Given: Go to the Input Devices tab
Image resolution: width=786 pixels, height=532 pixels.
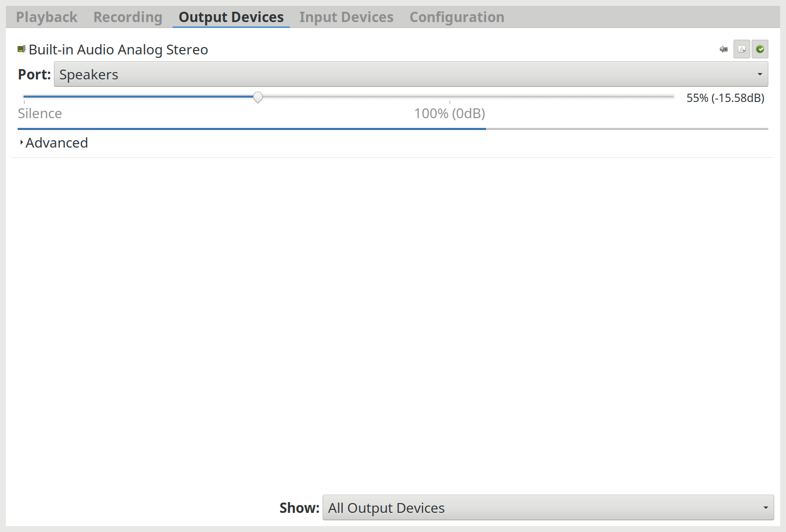Looking at the screenshot, I should click(347, 17).
